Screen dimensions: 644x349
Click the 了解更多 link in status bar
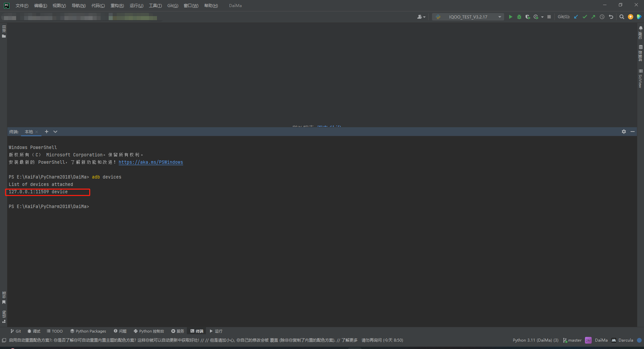[x=349, y=340]
